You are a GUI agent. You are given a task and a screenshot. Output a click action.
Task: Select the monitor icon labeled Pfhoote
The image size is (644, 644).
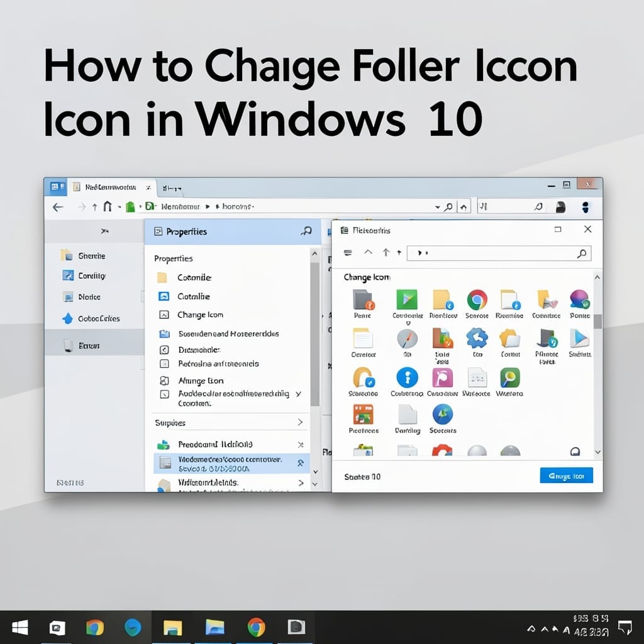(547, 338)
